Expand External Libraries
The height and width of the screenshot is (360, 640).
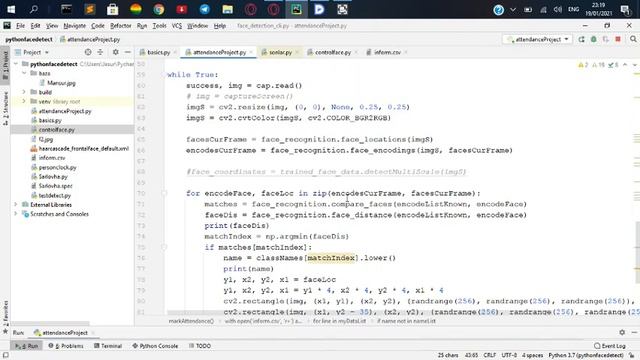click(16, 204)
